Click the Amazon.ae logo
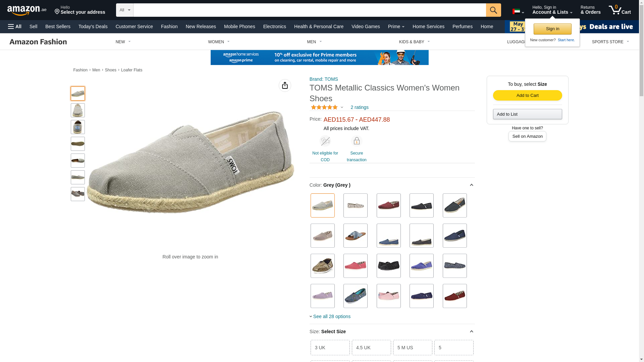This screenshot has width=644, height=362. tap(27, 10)
